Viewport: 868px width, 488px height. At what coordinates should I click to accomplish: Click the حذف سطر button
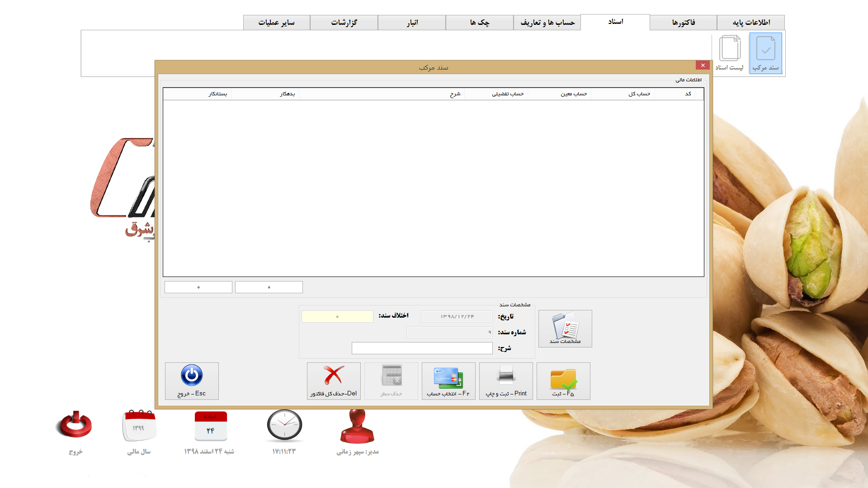coord(391,381)
